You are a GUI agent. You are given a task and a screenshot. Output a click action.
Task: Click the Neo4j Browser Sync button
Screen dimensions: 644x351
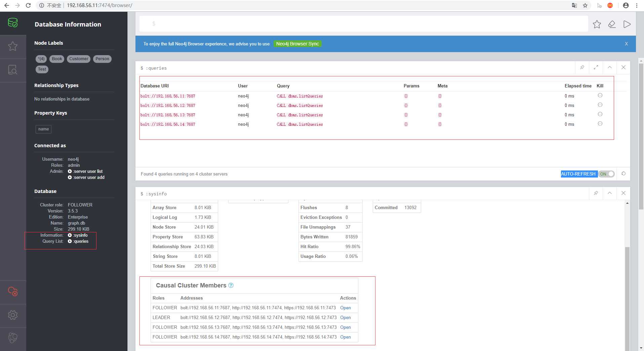[297, 44]
